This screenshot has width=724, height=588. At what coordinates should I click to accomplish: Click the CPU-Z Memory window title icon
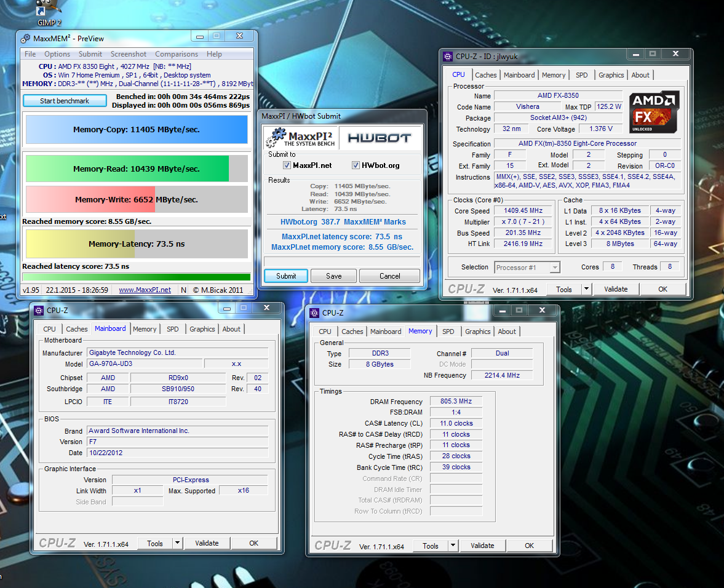314,313
